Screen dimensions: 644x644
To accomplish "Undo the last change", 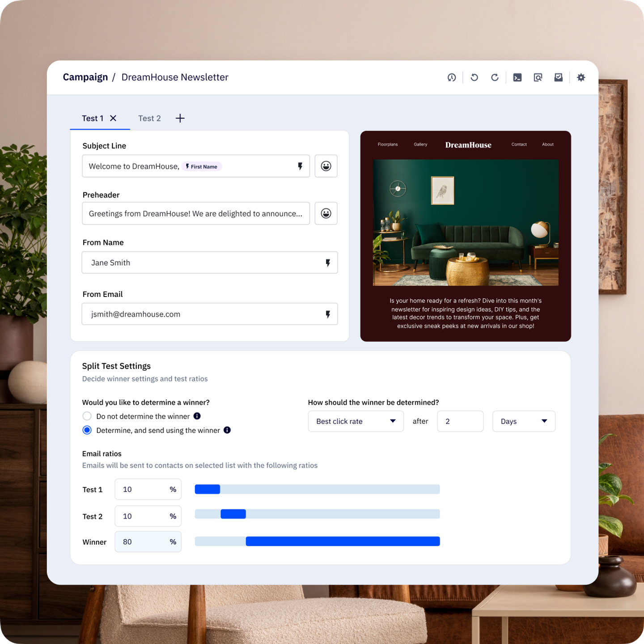I will [474, 77].
